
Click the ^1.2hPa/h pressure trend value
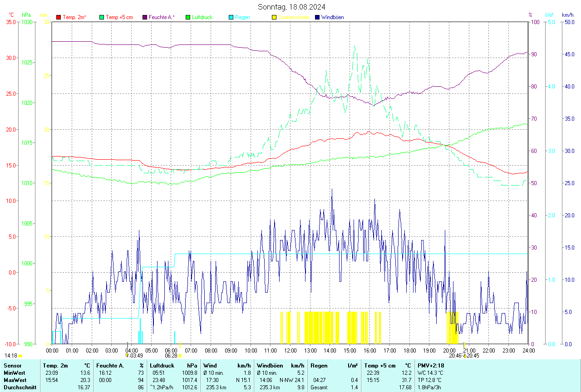click(x=162, y=387)
